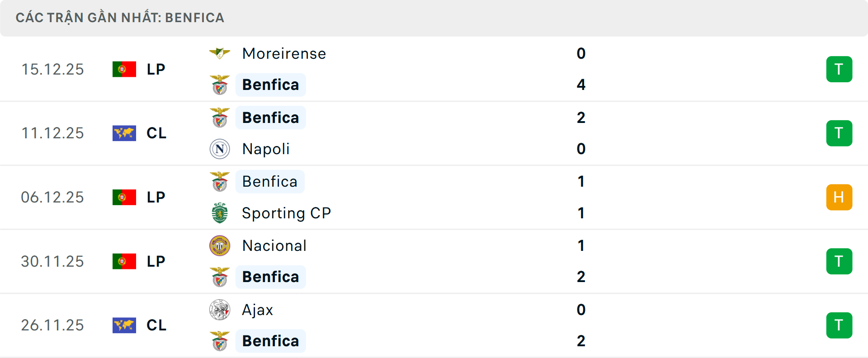Screen dimensions: 868x358
Task: Select the Benfica eagle logo beside Moreirense match
Action: pyautogui.click(x=220, y=85)
